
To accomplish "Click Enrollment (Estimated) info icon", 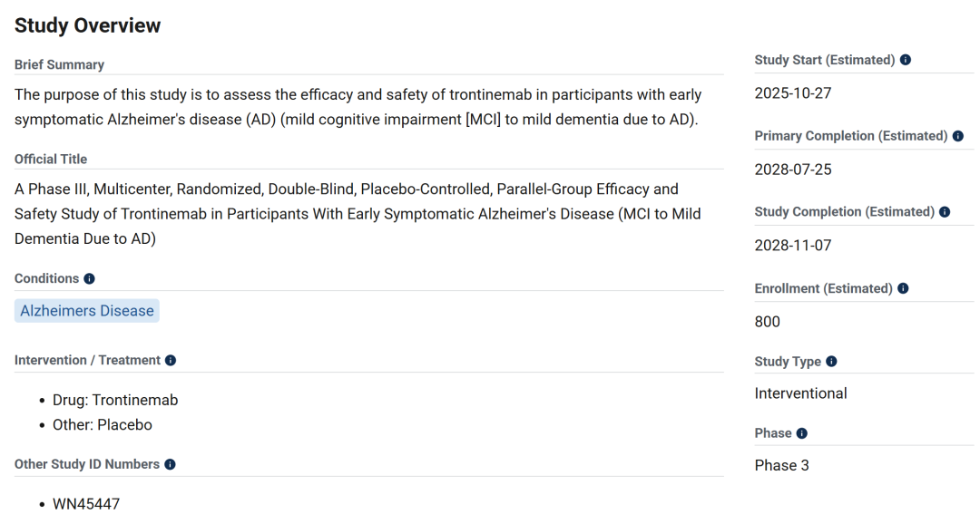I will coord(903,288).
